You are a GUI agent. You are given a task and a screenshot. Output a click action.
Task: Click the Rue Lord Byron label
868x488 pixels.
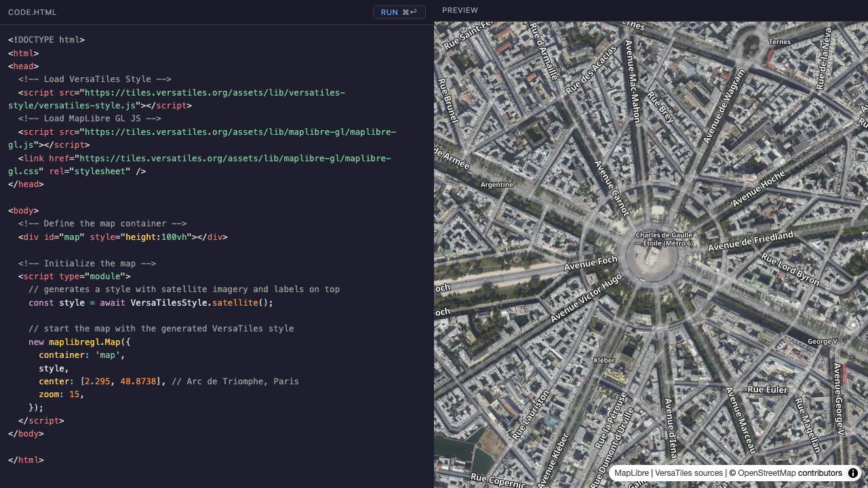pos(790,270)
